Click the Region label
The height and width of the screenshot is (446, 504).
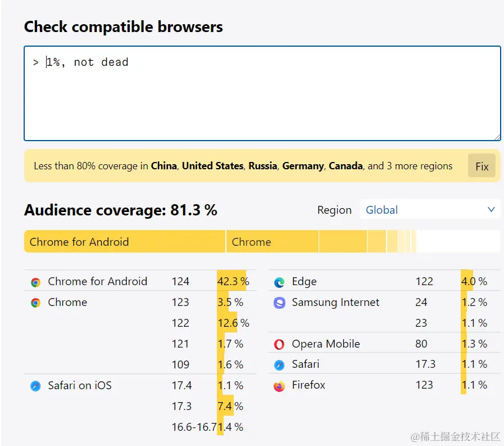334,210
